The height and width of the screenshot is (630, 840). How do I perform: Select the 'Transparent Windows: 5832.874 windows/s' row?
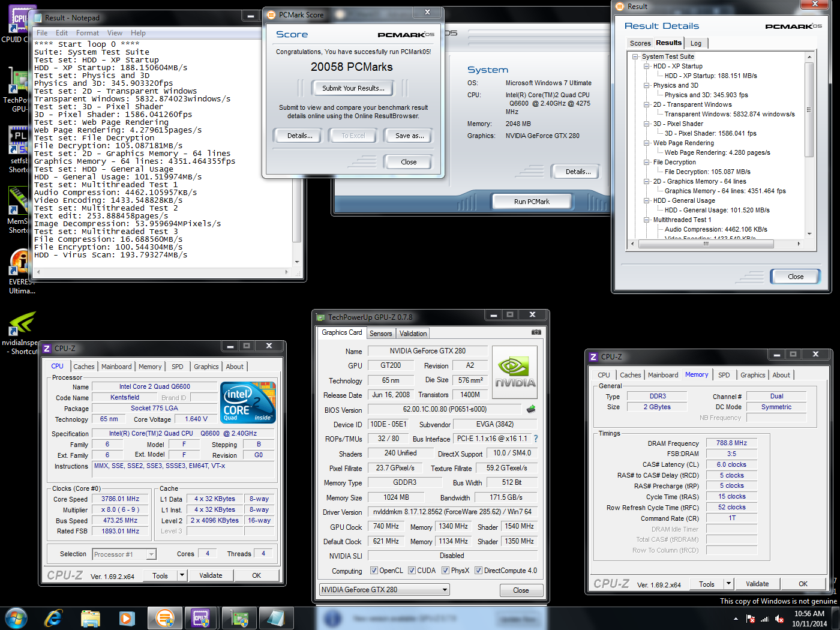point(730,114)
